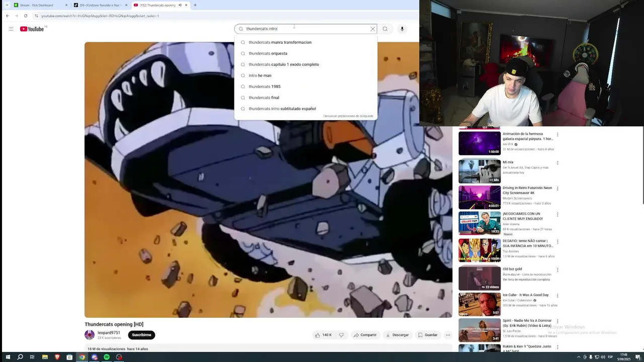Go forward in browser history
The height and width of the screenshot is (362, 644).
coord(17,16)
